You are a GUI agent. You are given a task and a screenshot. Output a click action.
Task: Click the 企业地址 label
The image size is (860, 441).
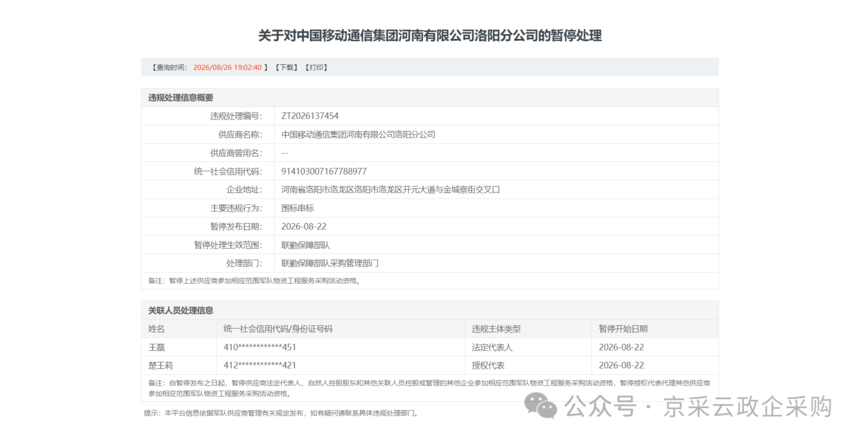[x=244, y=190]
